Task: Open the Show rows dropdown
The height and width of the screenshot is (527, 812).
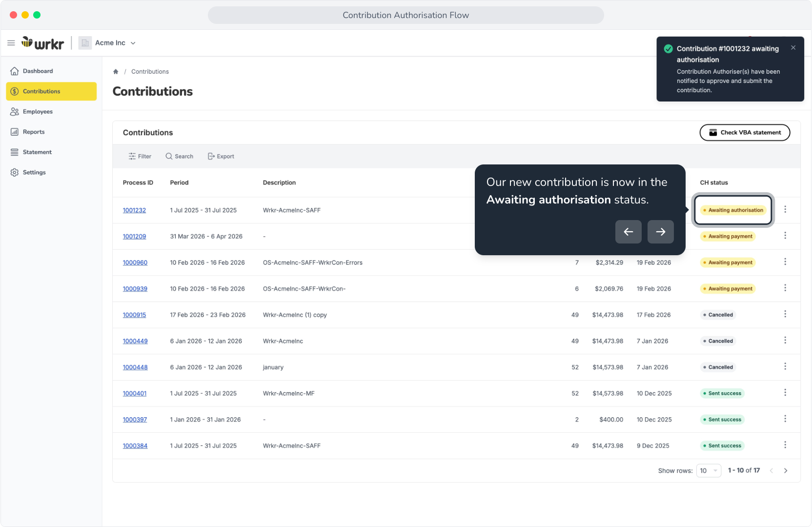Action: click(709, 471)
